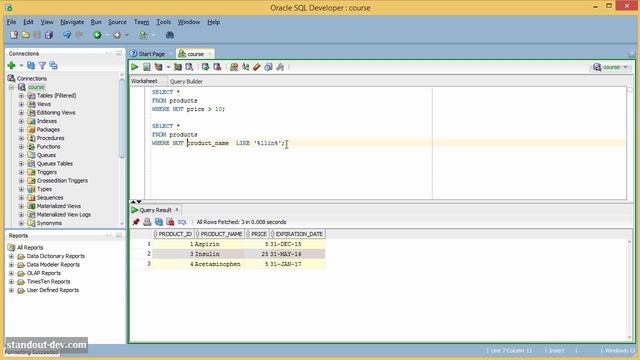Click the Run Script icon in worksheet toolbar
640x360 pixels.
click(x=147, y=67)
